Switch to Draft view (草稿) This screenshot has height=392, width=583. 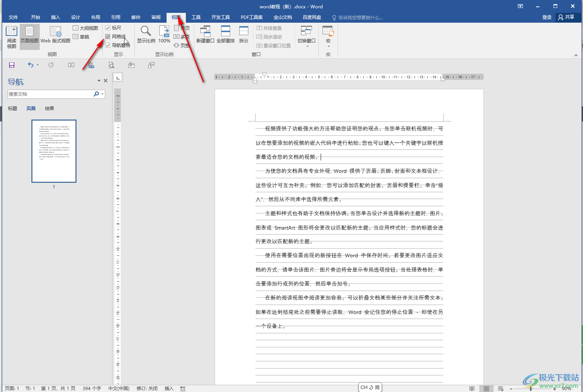[x=81, y=37]
